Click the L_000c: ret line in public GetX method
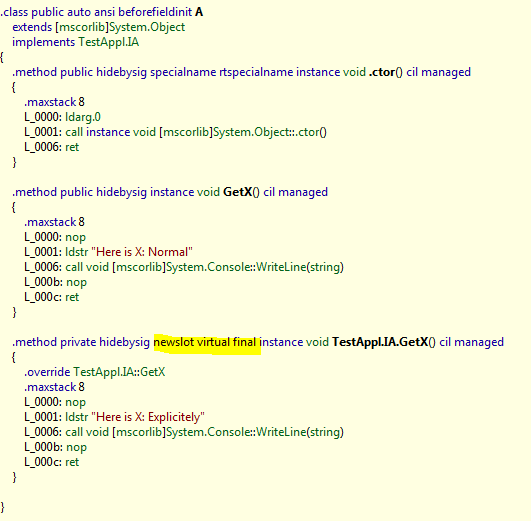This screenshot has height=521, width=531. point(51,297)
